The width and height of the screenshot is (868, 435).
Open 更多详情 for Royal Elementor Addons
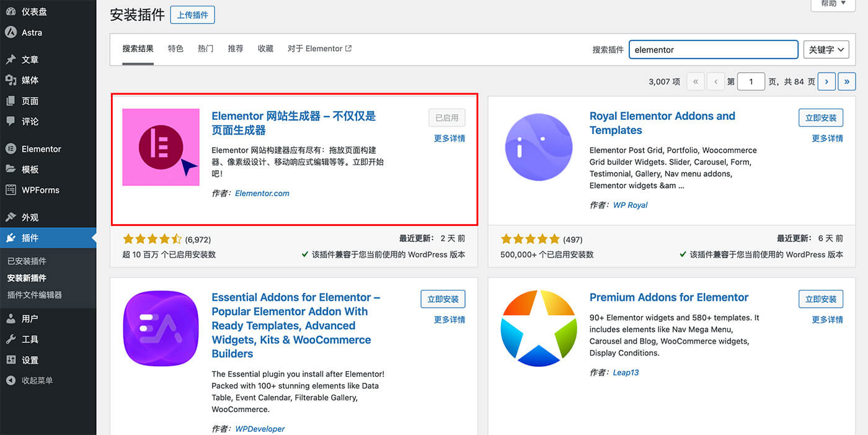click(x=828, y=138)
